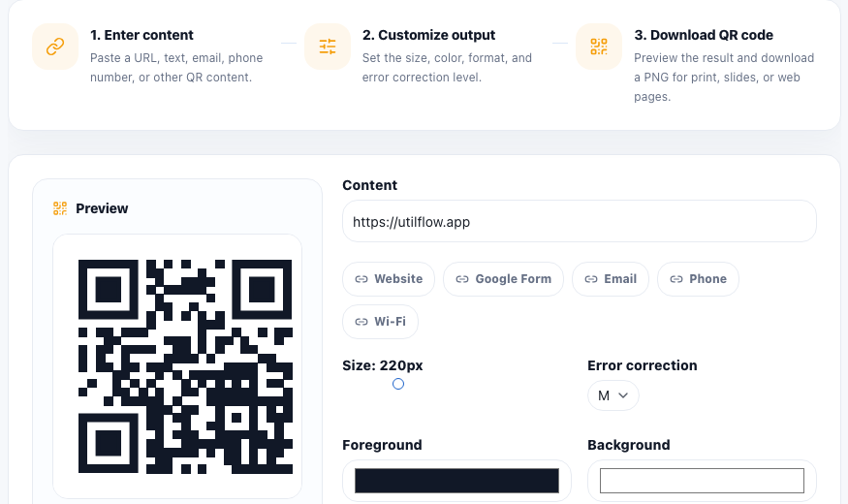Click the 'Error correction' label
Screen dimensions: 848x504
tap(642, 365)
